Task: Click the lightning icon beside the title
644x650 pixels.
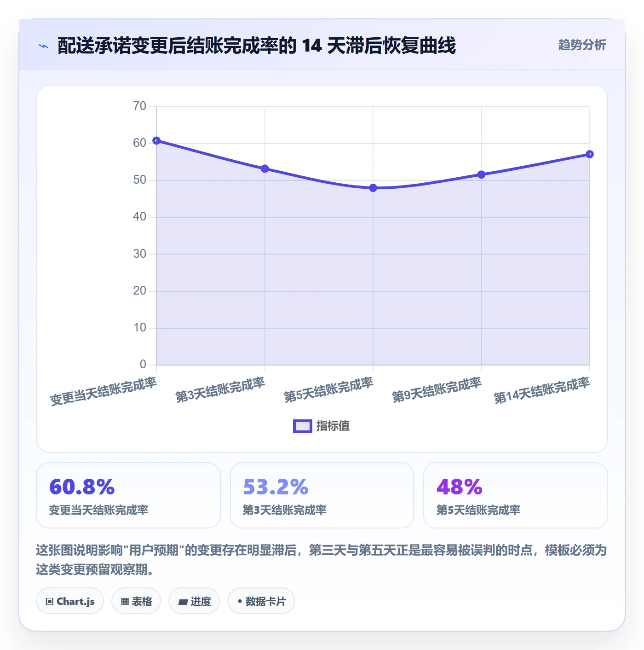Action: point(44,46)
